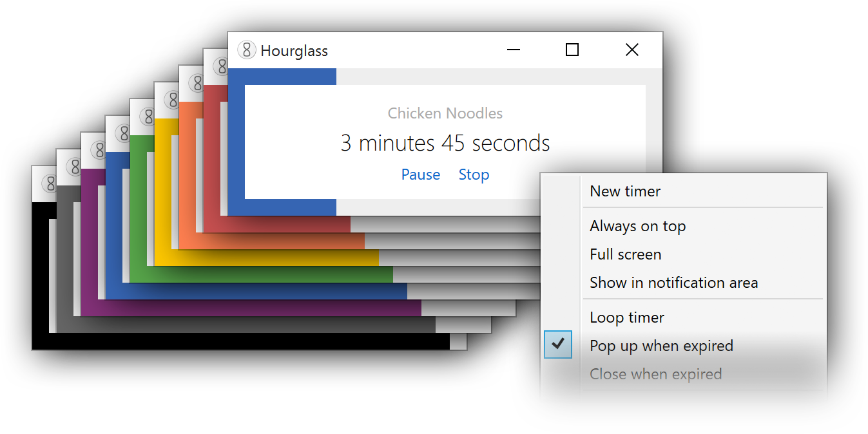
Task: Enable Close when expired
Action: (655, 373)
